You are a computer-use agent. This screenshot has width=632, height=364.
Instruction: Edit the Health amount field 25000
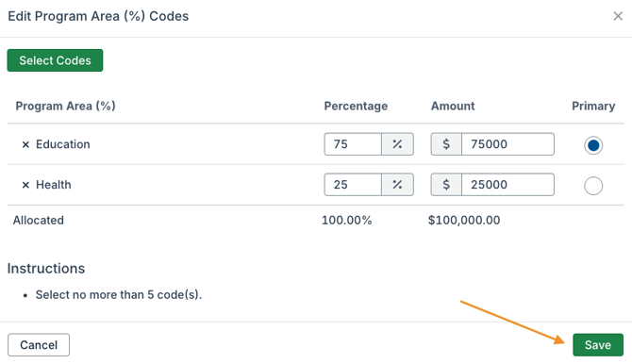[507, 185]
